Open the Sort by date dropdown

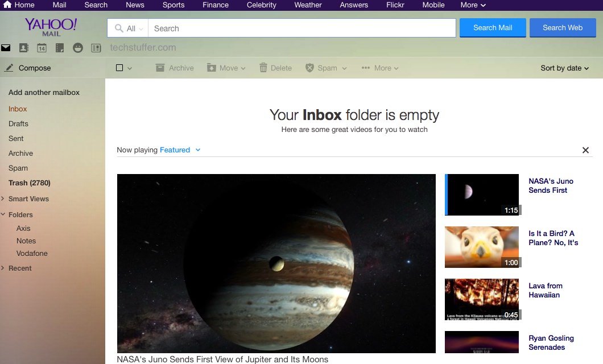click(x=564, y=68)
